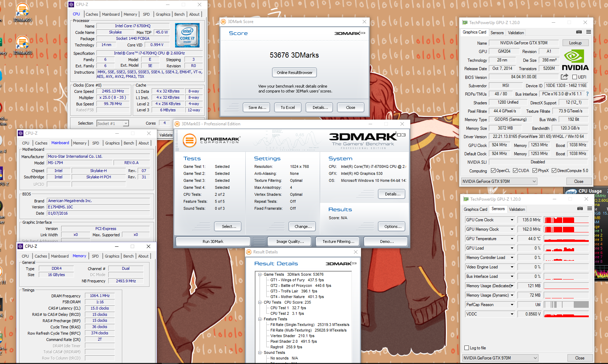Click Lookup button in GPU-Z
Screen dimensions: 608x364
tap(575, 43)
